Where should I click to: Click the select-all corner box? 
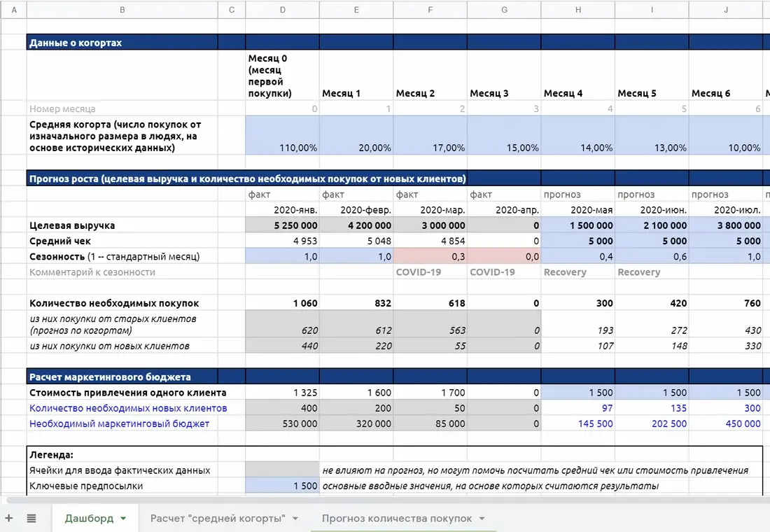[13, 9]
